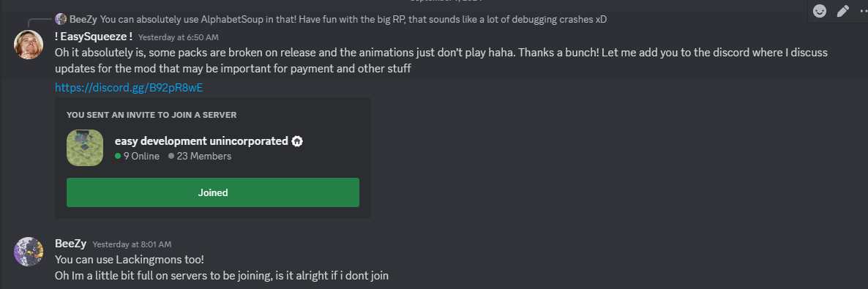Click the green Joined button

[x=213, y=192]
